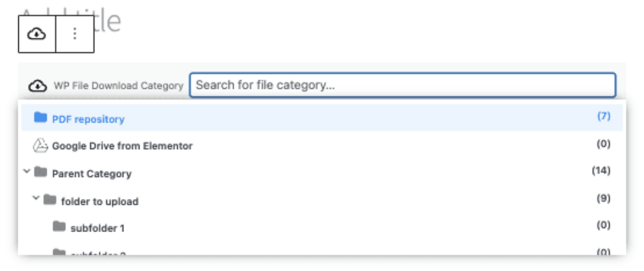Viewport: 644px width, 271px height.
Task: Select the PDF repository category
Action: [88, 119]
